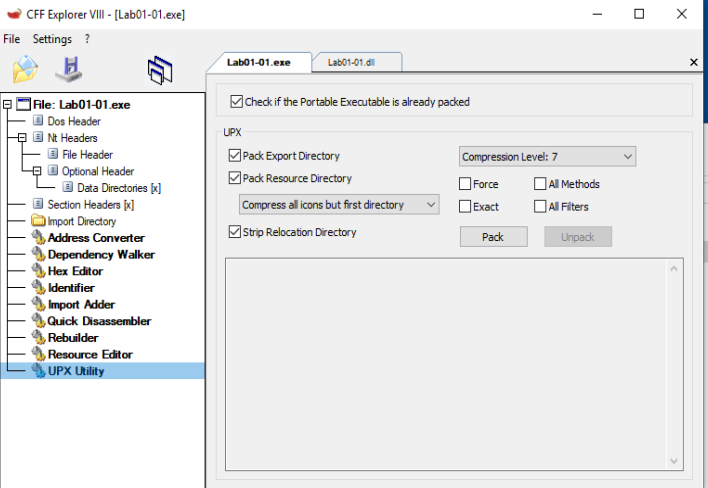Enable the Exact checkbox

pyautogui.click(x=465, y=206)
